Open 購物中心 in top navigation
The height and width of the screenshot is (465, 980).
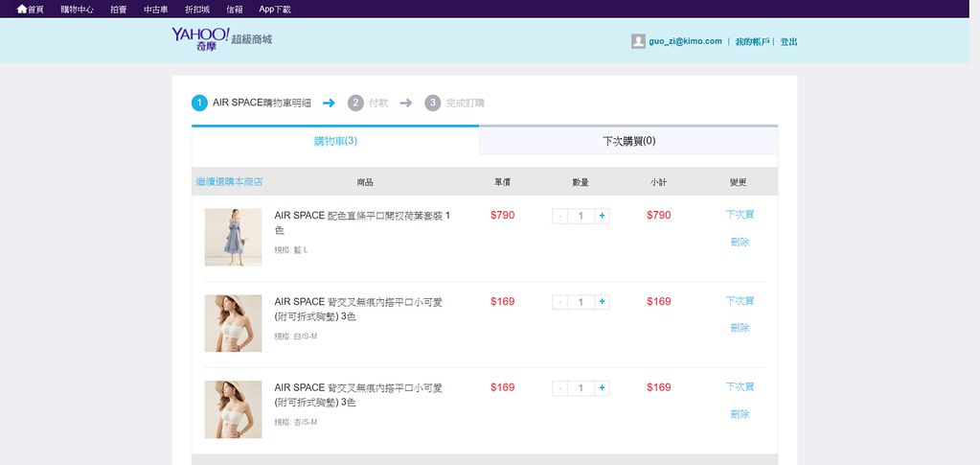click(77, 10)
